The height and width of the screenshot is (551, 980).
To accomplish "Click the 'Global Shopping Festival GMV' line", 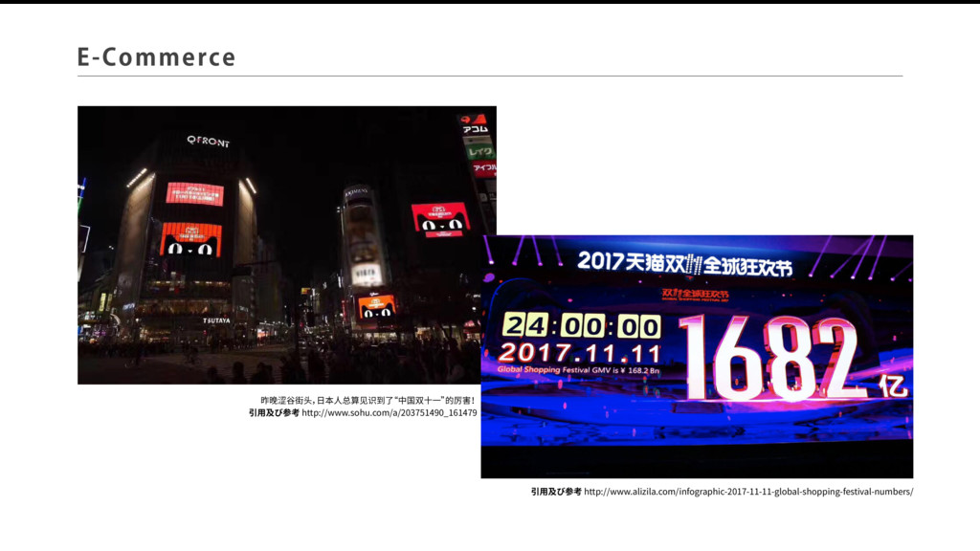I will click(578, 370).
